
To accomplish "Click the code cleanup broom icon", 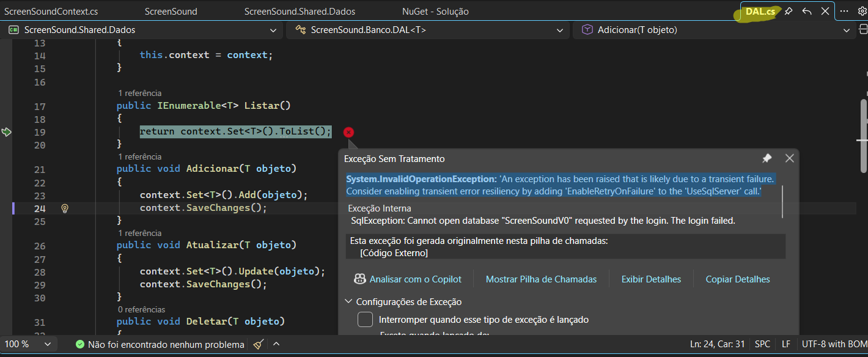I will coord(259,344).
